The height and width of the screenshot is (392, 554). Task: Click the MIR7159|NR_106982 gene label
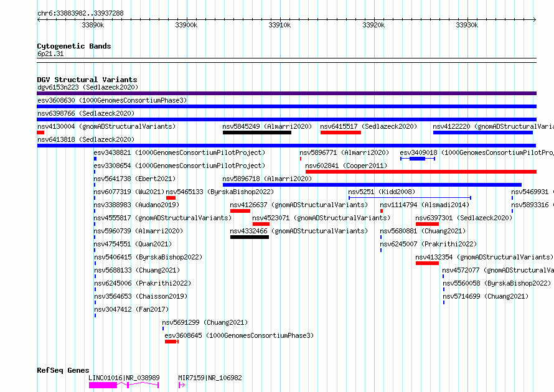[x=210, y=378]
